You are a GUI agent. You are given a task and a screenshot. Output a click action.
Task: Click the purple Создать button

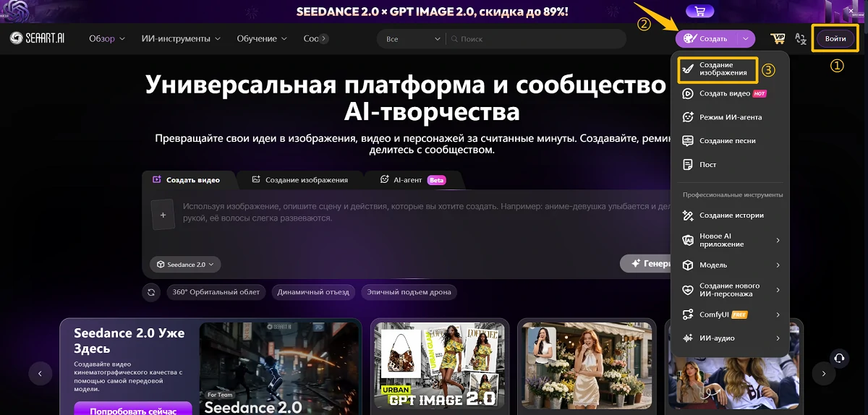pyautogui.click(x=706, y=39)
